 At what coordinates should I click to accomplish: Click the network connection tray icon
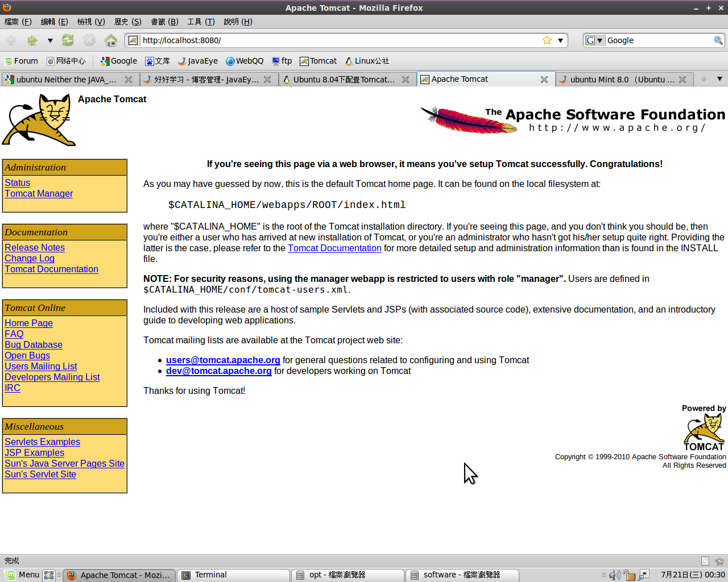(x=644, y=575)
